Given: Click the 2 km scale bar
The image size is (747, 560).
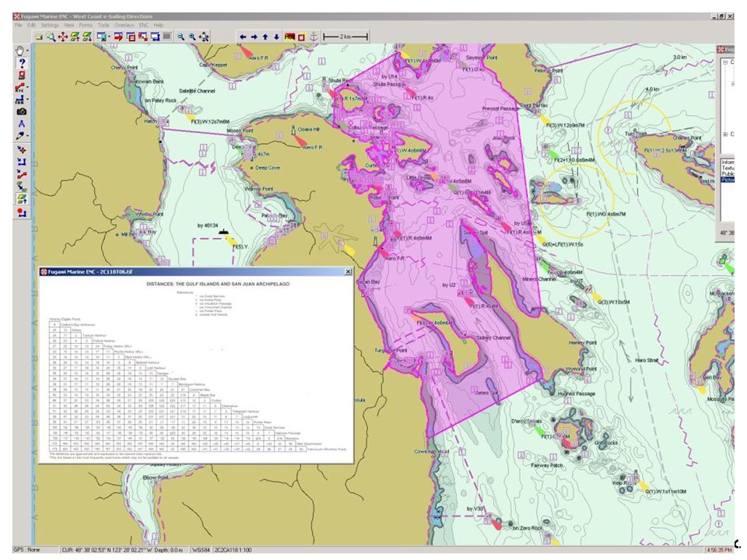Looking at the screenshot, I should 345,37.
